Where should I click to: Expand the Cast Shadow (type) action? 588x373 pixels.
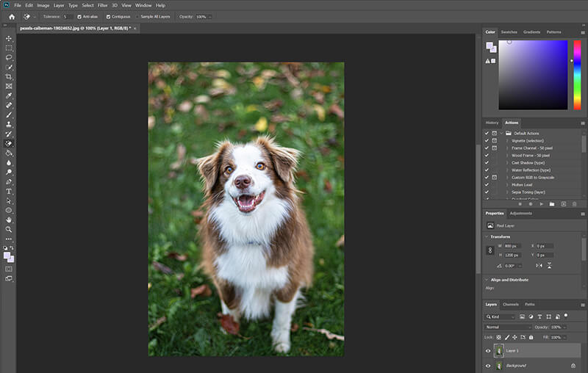click(x=507, y=163)
